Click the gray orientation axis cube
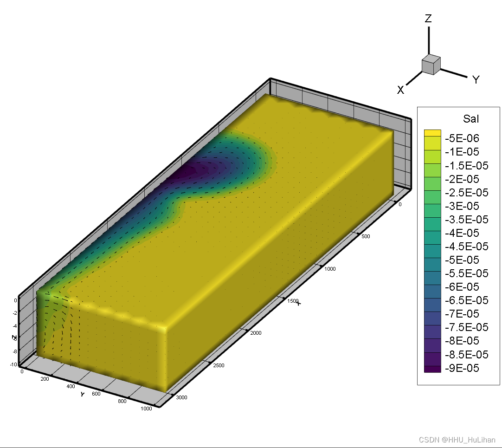 pyautogui.click(x=431, y=65)
